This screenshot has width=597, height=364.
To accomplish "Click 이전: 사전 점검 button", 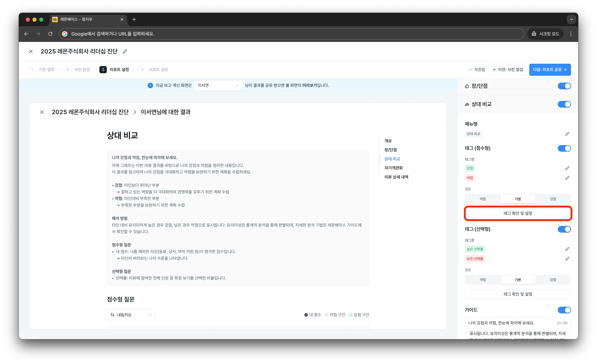I will 508,70.
